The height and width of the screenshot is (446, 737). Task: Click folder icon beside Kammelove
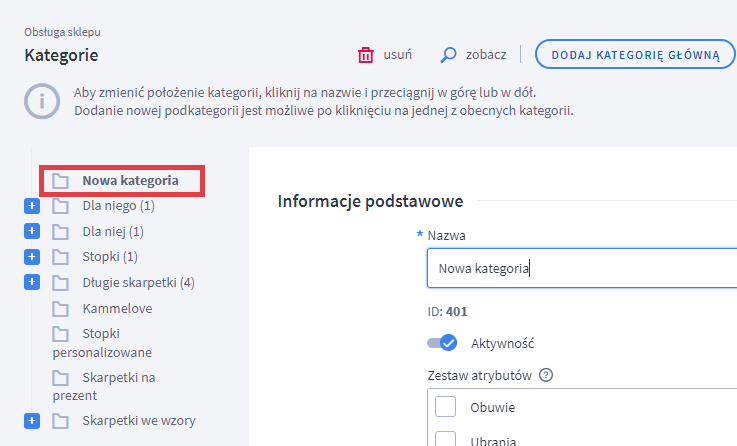[x=60, y=308]
